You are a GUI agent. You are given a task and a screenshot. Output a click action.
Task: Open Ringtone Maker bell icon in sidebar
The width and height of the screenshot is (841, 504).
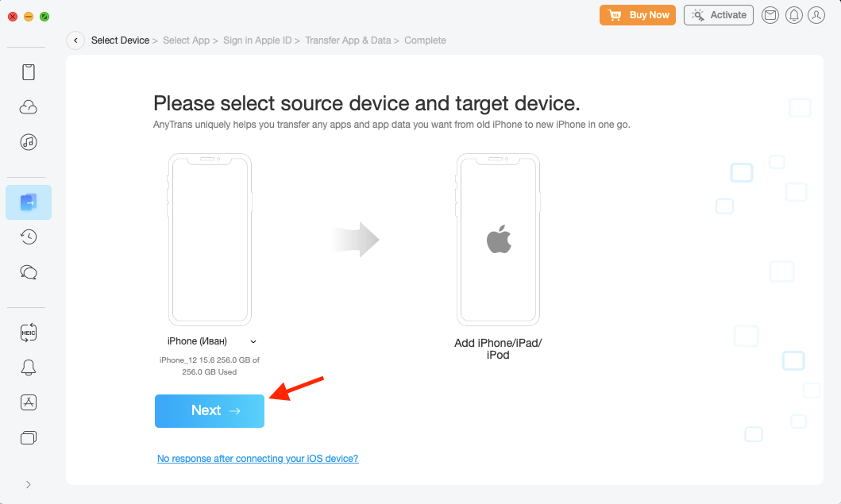(x=29, y=367)
